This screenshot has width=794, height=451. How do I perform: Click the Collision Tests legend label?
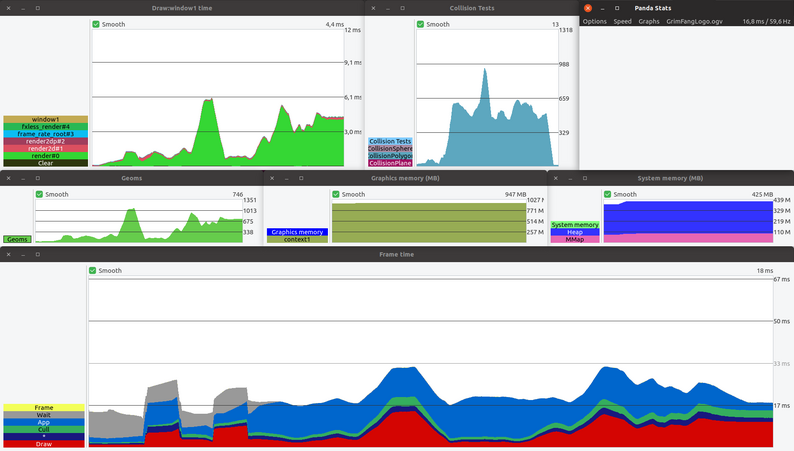(390, 141)
